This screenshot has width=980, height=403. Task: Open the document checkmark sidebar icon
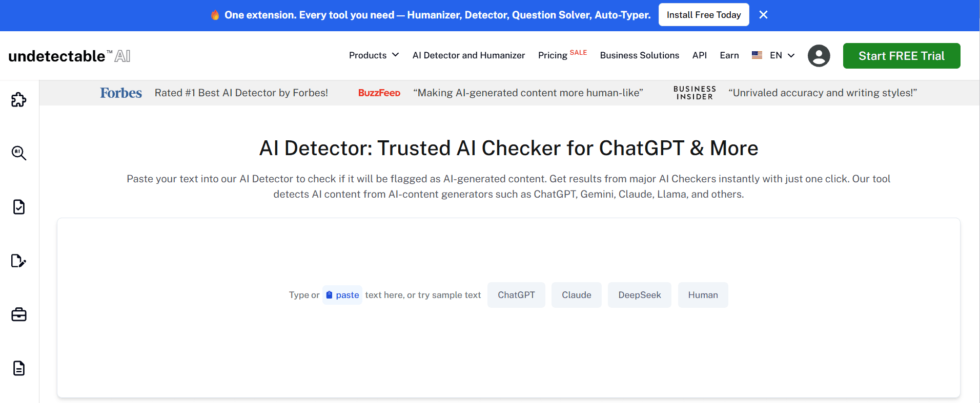(19, 207)
